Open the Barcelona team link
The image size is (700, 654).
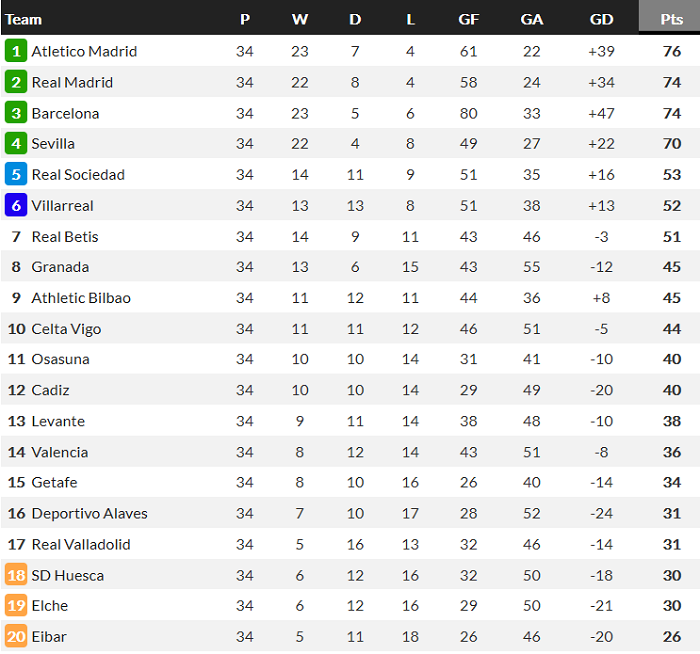[x=65, y=113]
